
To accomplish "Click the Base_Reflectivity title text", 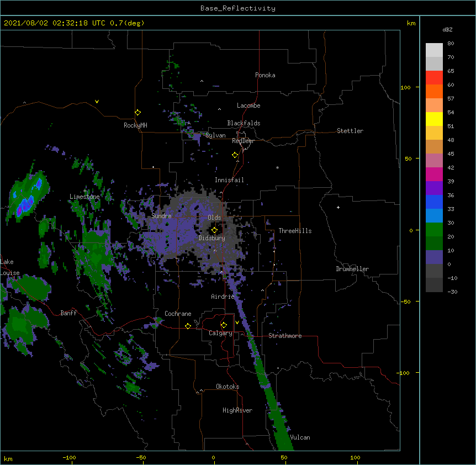I will pos(238,8).
